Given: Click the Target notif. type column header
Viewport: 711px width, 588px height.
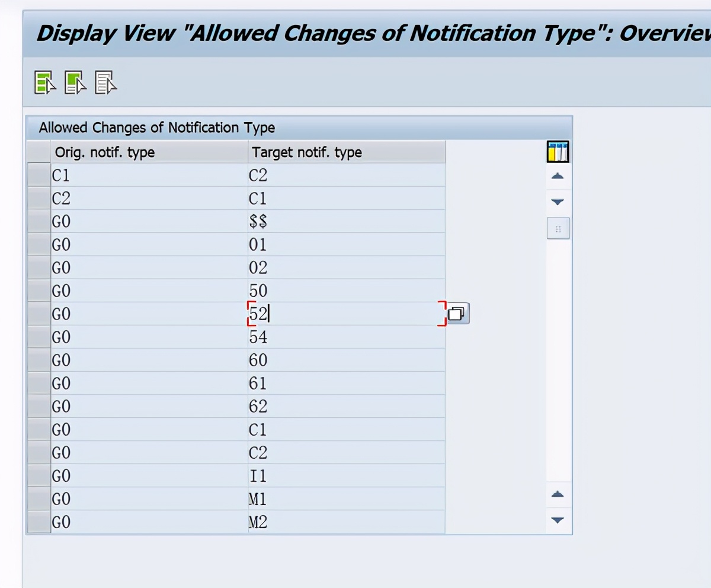Looking at the screenshot, I should [347, 152].
